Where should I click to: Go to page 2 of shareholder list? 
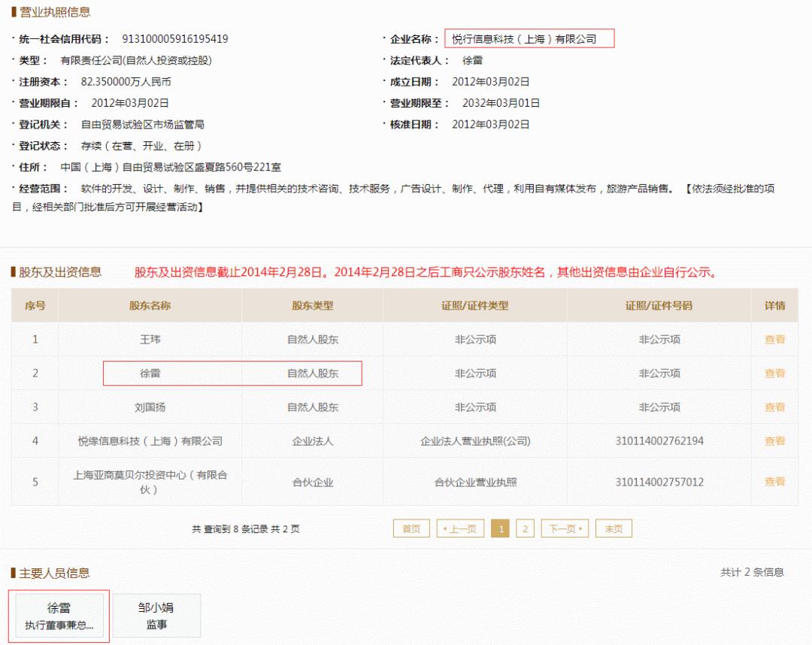point(524,528)
